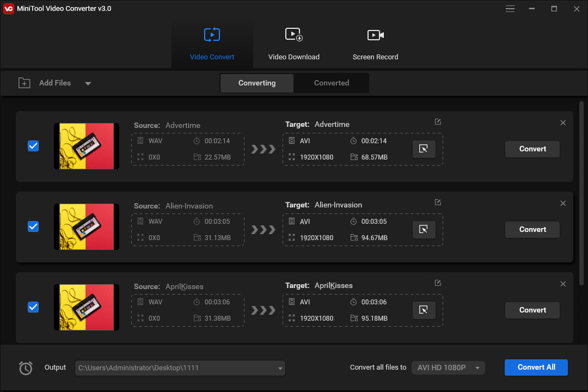This screenshot has width=588, height=392.
Task: Edit the AprilKisses target name icon
Action: (438, 283)
